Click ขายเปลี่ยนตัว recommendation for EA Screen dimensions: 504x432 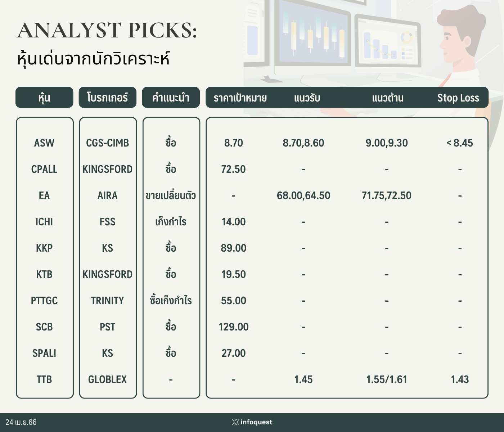pos(171,195)
